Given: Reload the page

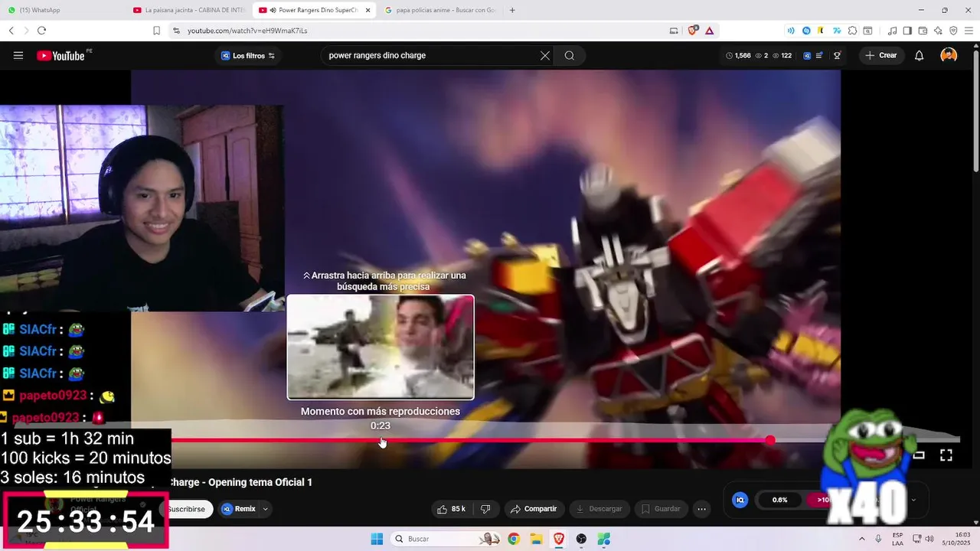Looking at the screenshot, I should coord(41,31).
